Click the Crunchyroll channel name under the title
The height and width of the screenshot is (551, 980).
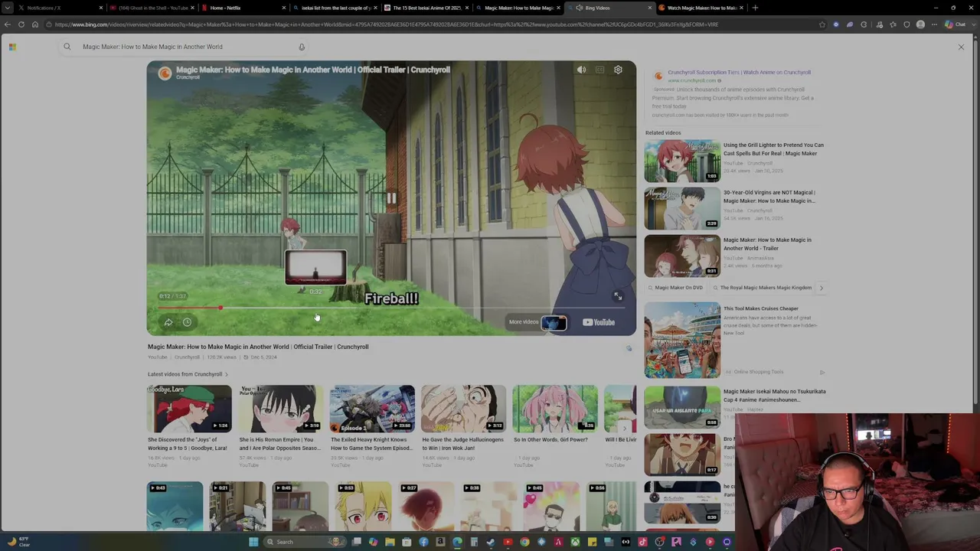tap(187, 357)
